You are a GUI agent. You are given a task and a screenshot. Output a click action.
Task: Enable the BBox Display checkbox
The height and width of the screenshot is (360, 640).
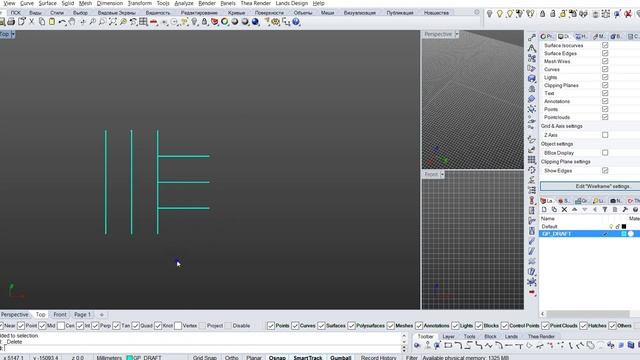[x=605, y=153]
